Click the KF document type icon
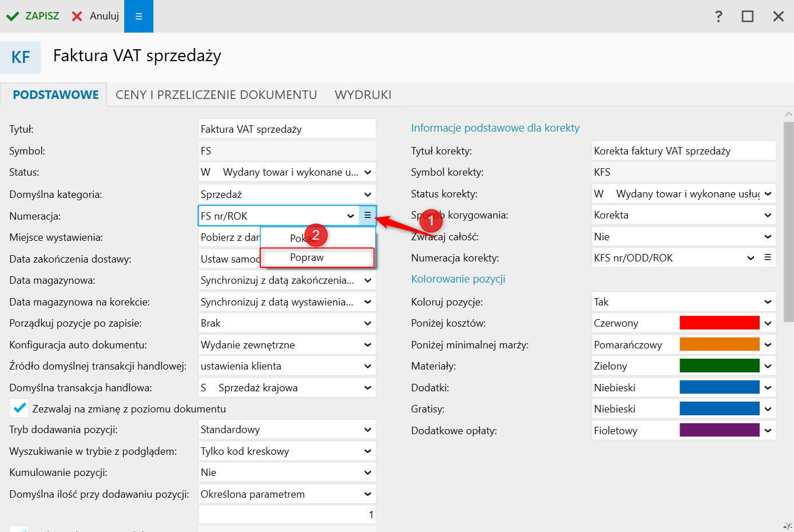 [x=21, y=57]
